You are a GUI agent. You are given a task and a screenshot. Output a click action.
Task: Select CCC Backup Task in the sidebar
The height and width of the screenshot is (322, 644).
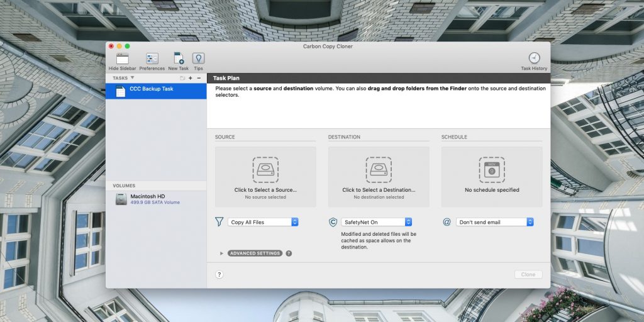[x=155, y=89]
